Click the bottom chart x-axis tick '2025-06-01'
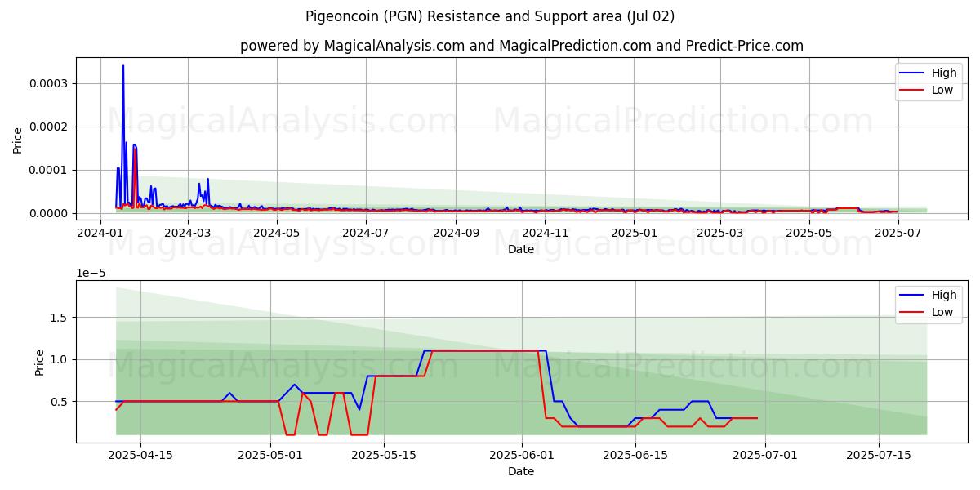The image size is (980, 490). coord(522,454)
